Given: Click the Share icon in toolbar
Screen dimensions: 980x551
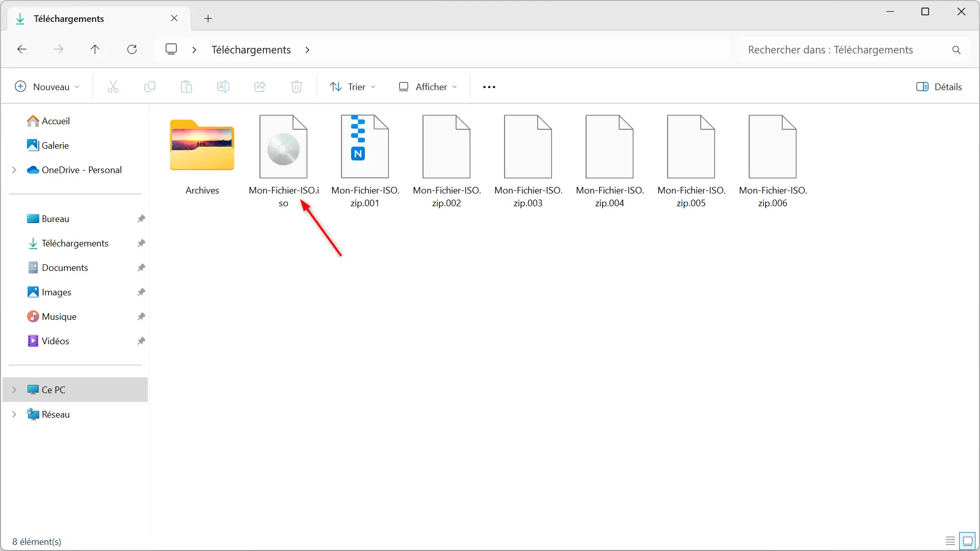Looking at the screenshot, I should point(260,87).
